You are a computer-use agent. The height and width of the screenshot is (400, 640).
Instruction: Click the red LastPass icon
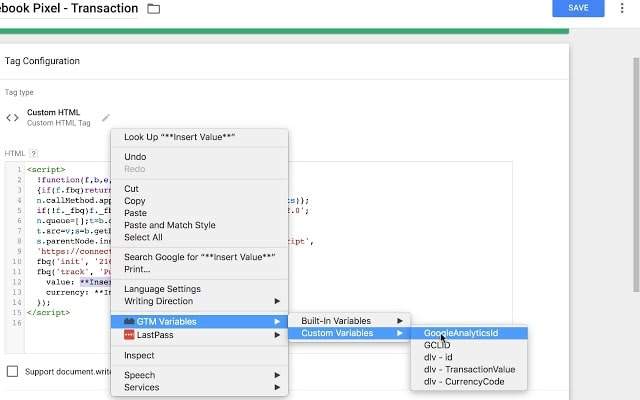129,335
